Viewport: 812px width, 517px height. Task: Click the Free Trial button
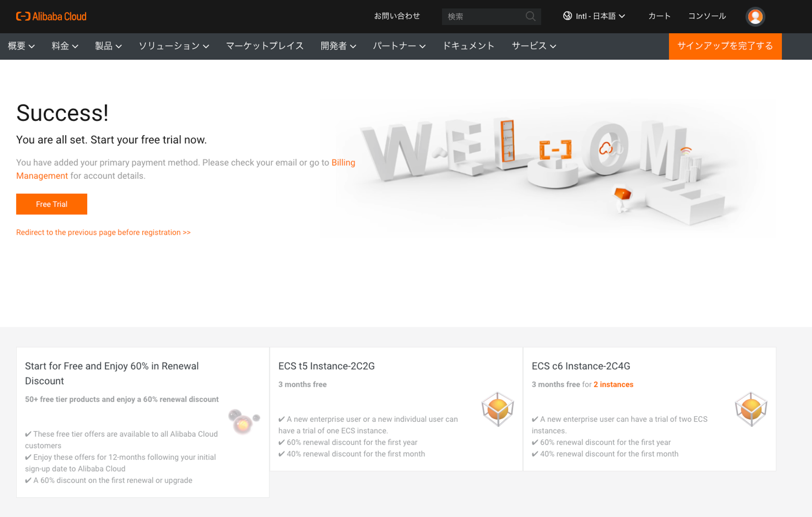tap(52, 204)
